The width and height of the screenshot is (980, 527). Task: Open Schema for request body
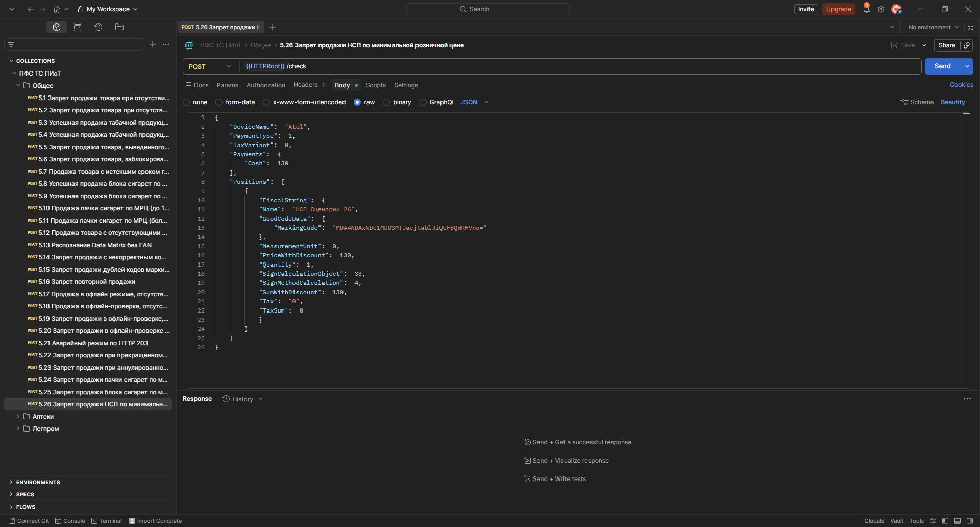[x=917, y=102]
